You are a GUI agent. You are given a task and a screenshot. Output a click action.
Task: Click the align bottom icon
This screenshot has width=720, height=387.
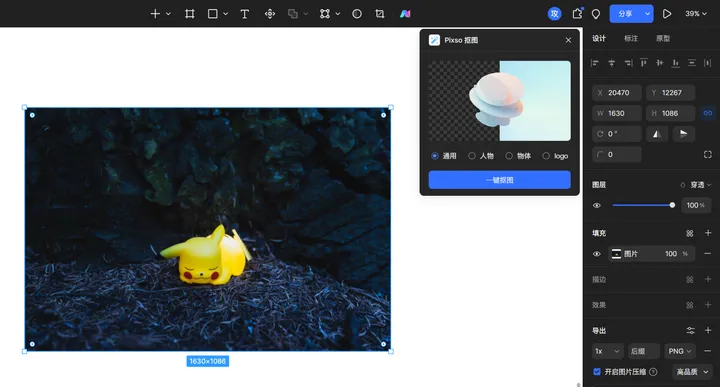(675, 63)
